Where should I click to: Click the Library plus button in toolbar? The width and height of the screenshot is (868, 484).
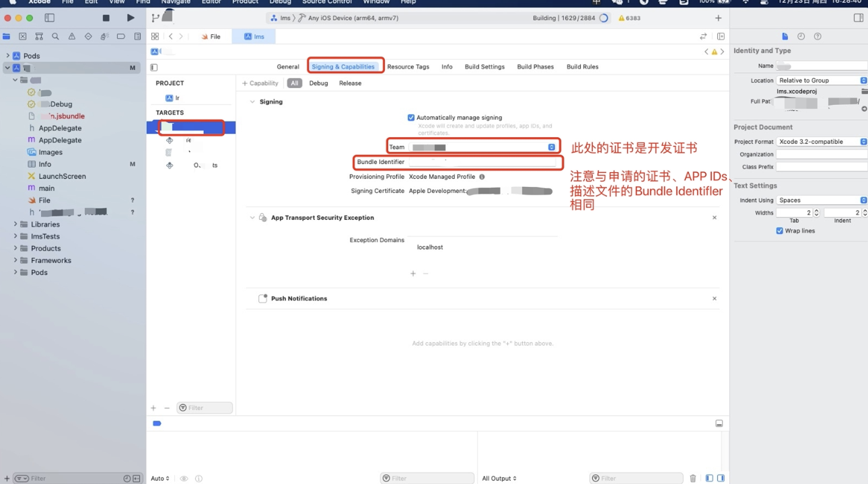tap(718, 18)
